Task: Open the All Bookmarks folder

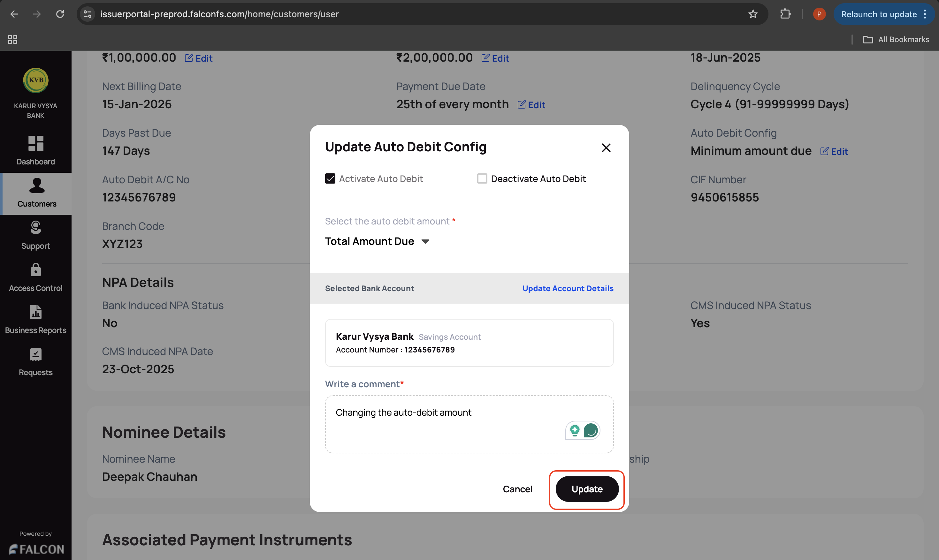Action: coord(896,40)
